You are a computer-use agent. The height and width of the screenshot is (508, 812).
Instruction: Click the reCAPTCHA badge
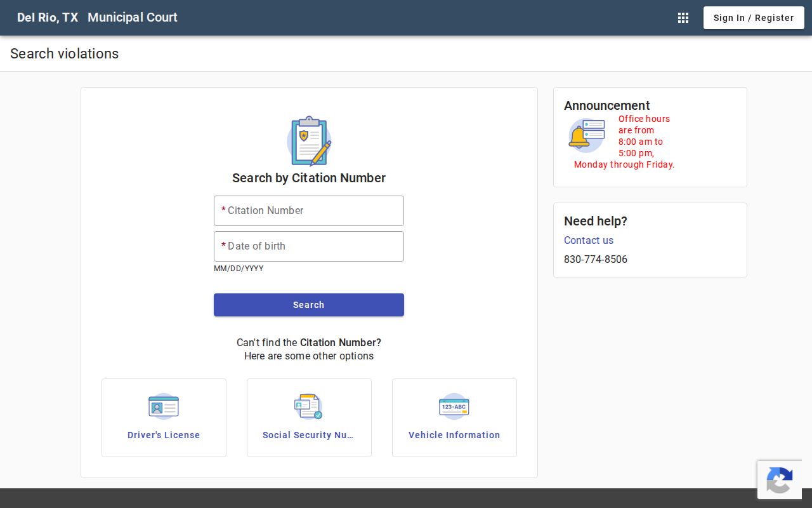[x=780, y=480]
